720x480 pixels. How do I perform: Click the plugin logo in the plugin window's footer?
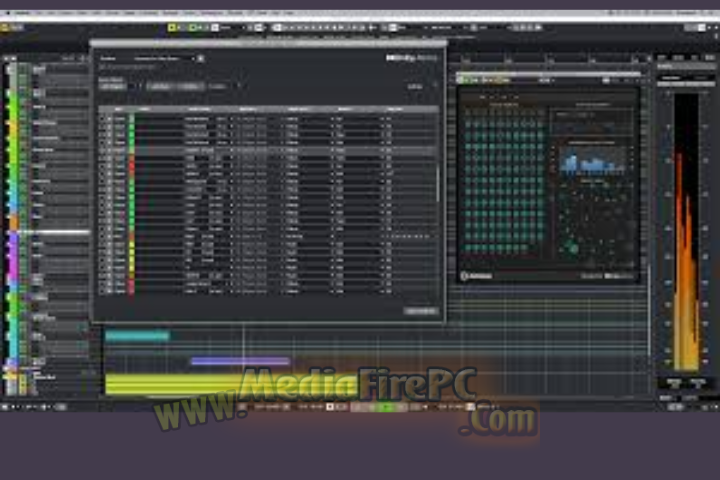pos(477,276)
